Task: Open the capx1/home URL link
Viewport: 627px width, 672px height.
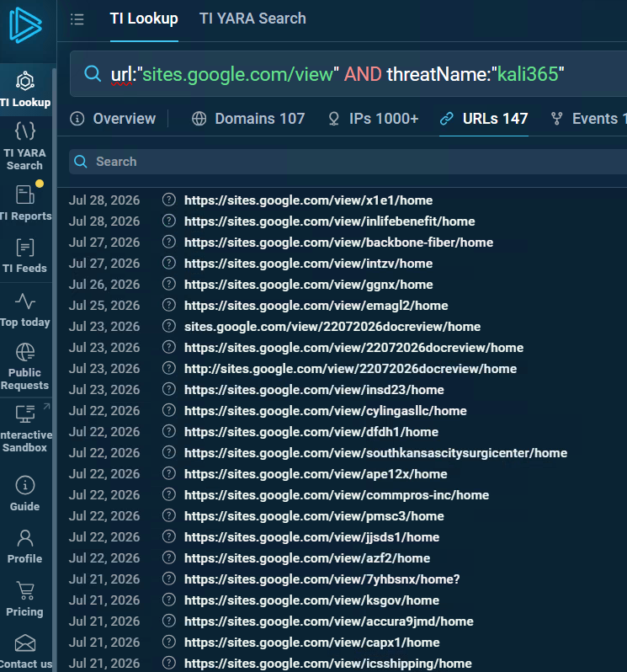Action: click(311, 642)
